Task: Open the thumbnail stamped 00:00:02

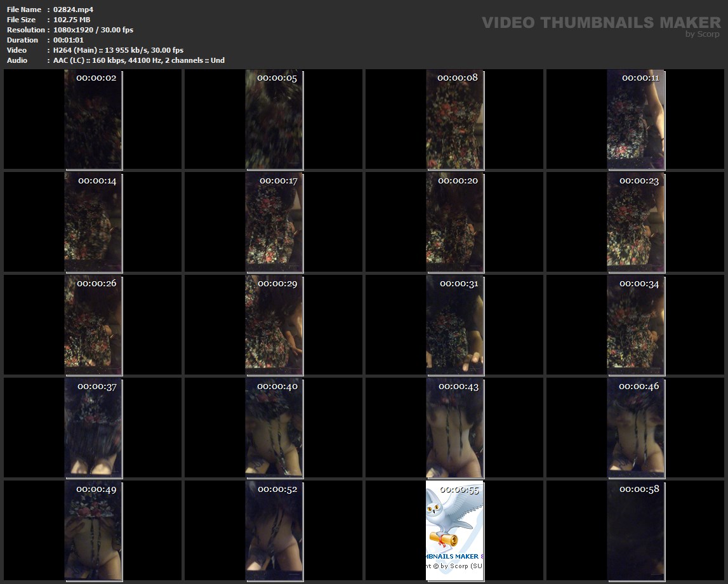Action: (93, 121)
